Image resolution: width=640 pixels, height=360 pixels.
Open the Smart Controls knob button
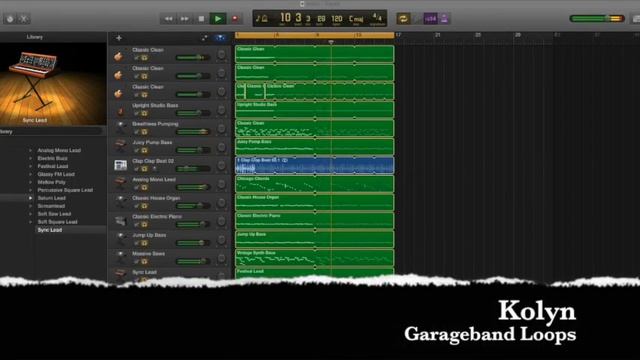click(10, 19)
